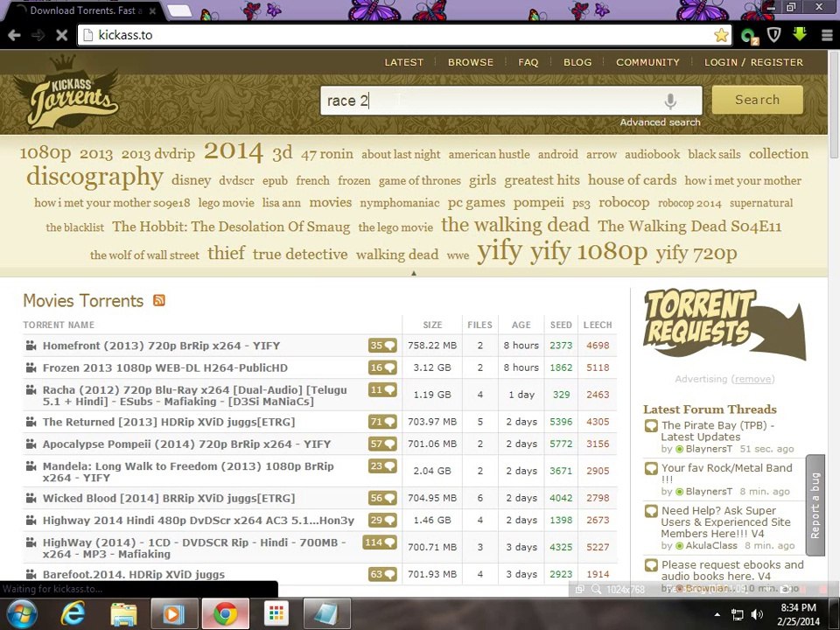Click the Search button
Image resolution: width=840 pixels, height=630 pixels.
(757, 100)
